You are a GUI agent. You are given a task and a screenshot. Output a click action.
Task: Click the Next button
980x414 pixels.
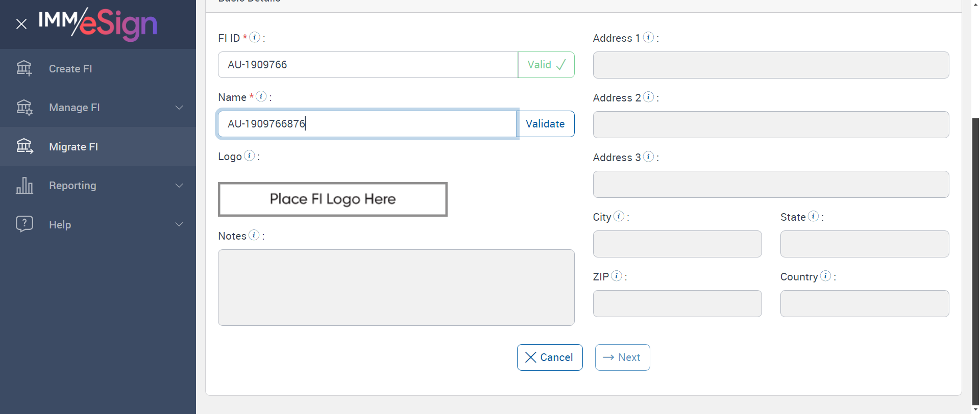622,357
